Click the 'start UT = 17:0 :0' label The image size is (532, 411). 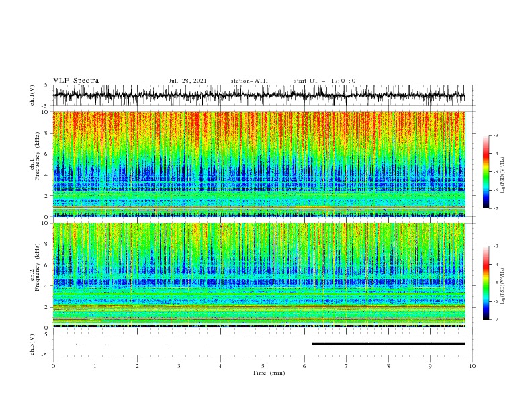(x=324, y=81)
